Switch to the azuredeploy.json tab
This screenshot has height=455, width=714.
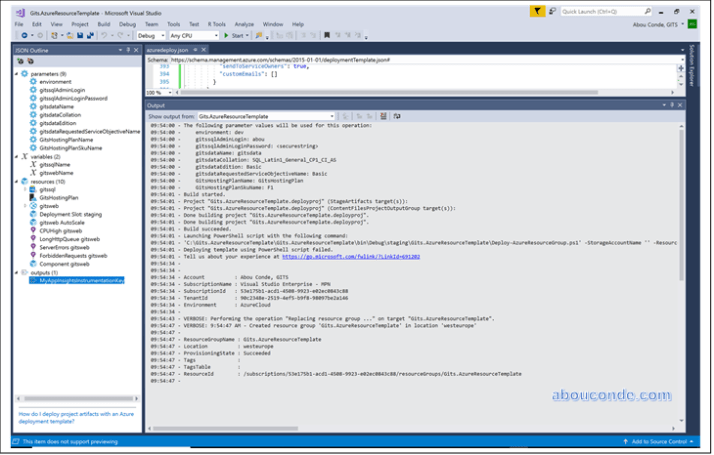click(166, 48)
